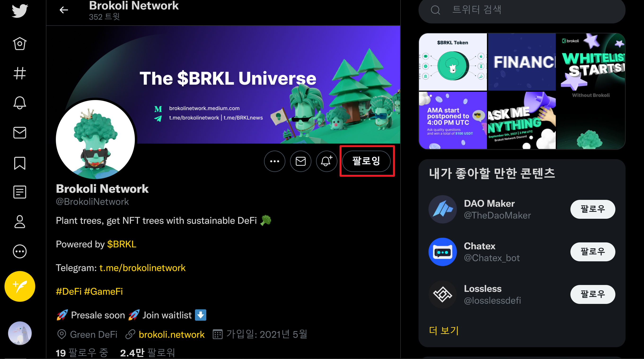Open Bookmarks from the sidebar
Viewport: 644px width, 359px height.
pos(20,163)
